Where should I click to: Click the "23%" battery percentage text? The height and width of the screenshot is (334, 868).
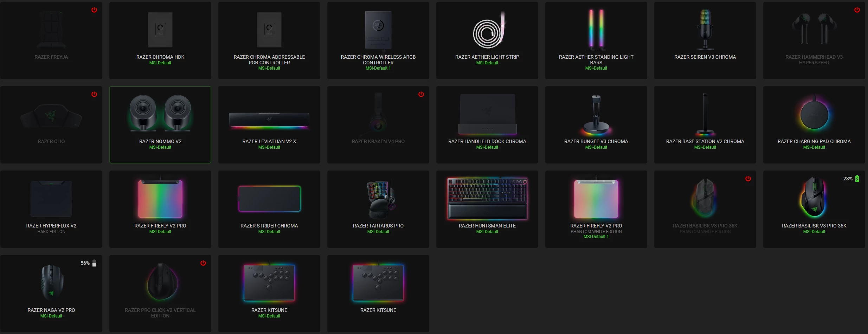pyautogui.click(x=848, y=179)
